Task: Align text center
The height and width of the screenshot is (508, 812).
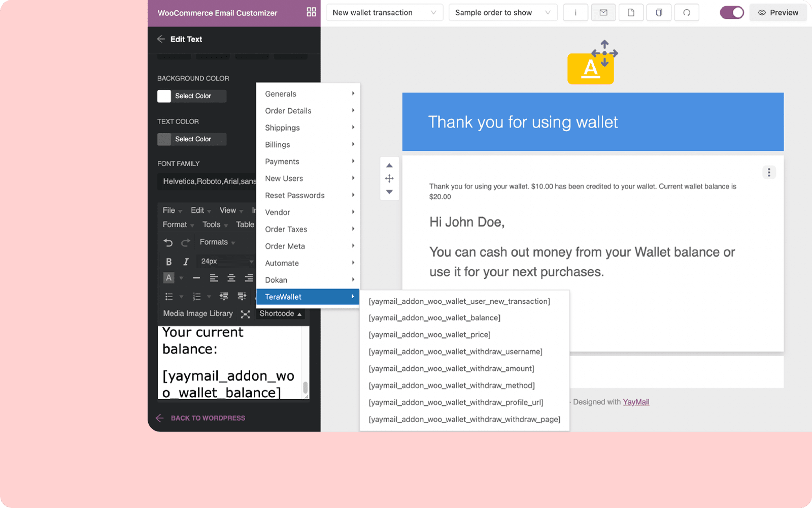Action: [x=231, y=278]
